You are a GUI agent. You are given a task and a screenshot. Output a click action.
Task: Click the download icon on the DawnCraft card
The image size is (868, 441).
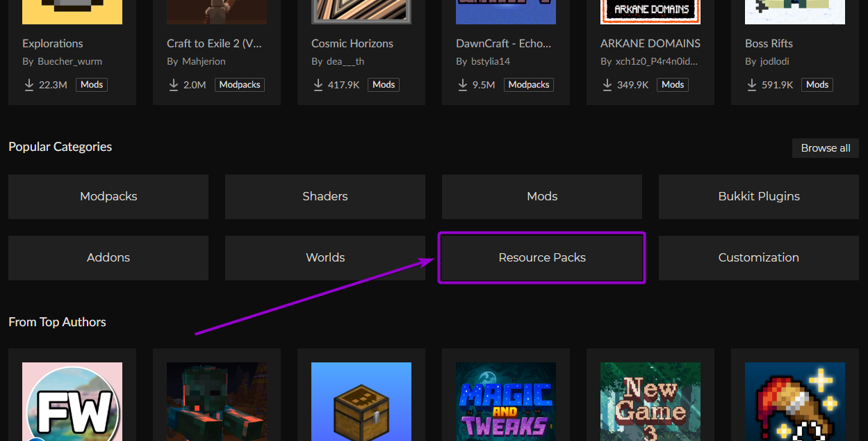pos(462,84)
